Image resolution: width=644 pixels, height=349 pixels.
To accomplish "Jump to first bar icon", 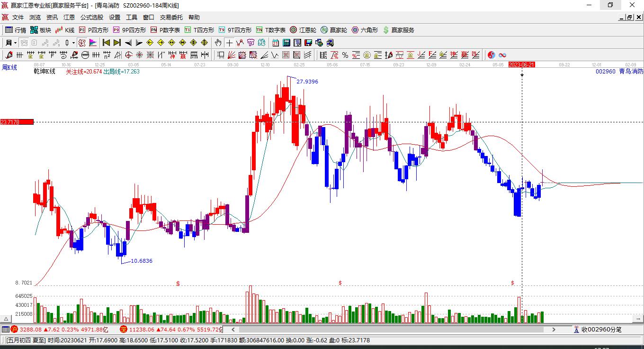I will (107, 43).
